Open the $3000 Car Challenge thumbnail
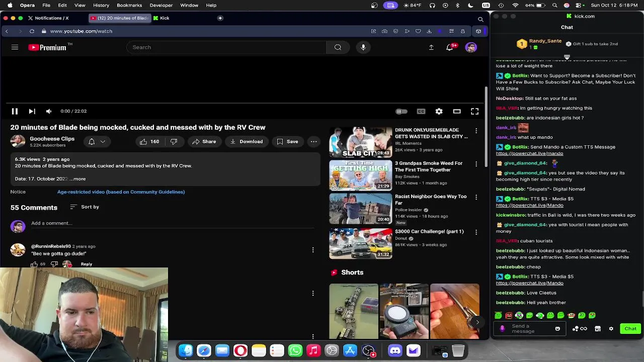 [360, 244]
